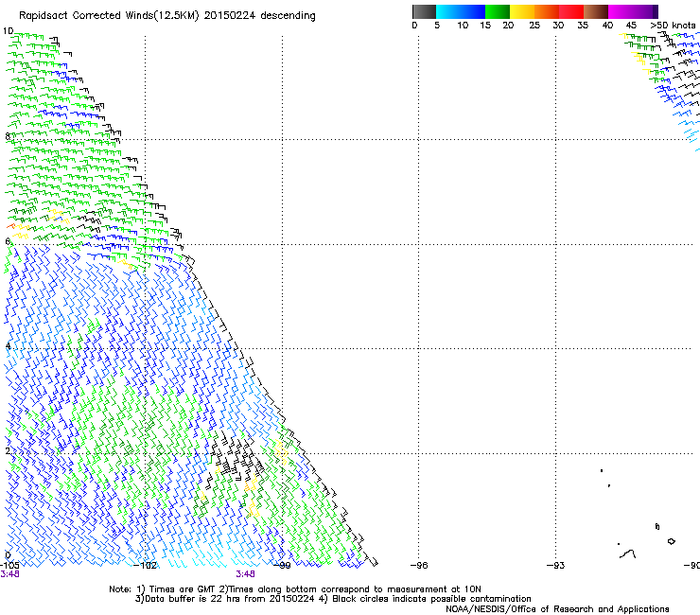This screenshot has height=615, width=700.
Task: Click the "-105" longitude axis label
Action: 9,565
